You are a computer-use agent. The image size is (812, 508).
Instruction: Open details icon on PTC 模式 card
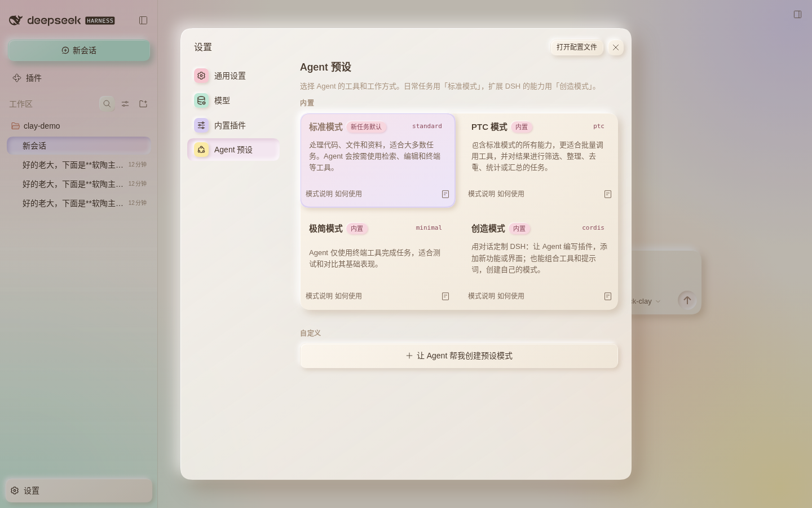pyautogui.click(x=608, y=194)
